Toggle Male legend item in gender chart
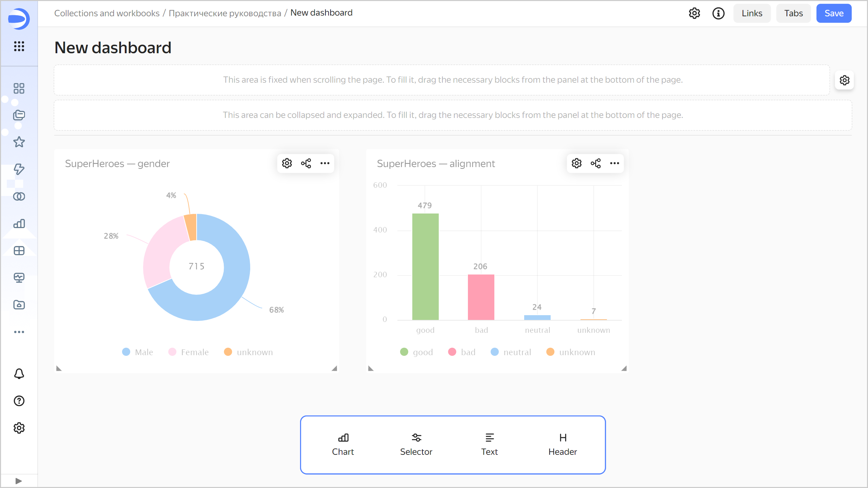Screen dimensions: 868x488 (x=138, y=352)
